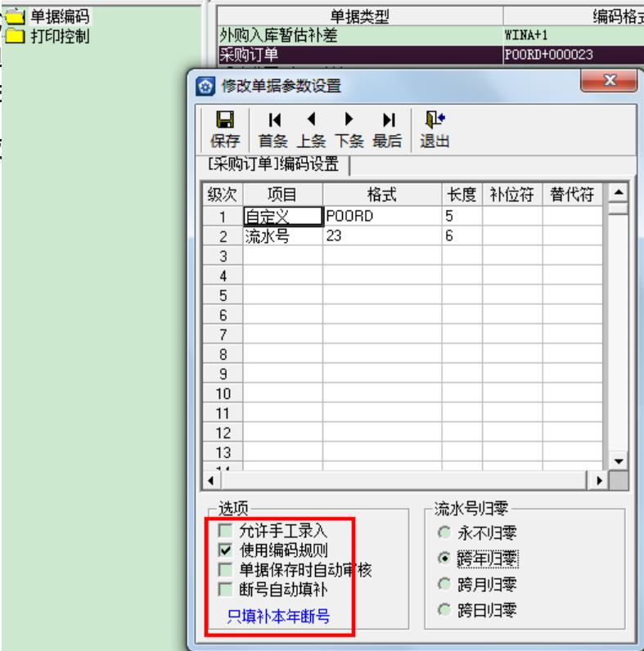Uncheck 使用编码规则 checkbox
The height and width of the screenshot is (651, 644).
pyautogui.click(x=225, y=550)
